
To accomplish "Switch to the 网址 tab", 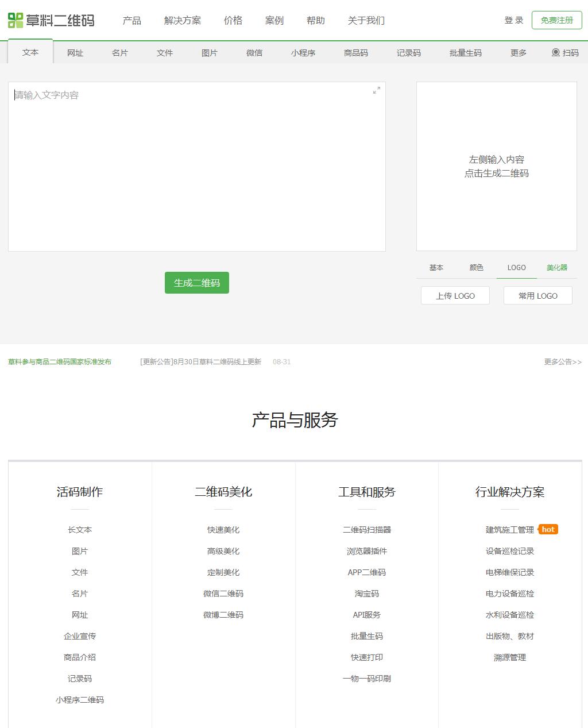I will (x=75, y=52).
